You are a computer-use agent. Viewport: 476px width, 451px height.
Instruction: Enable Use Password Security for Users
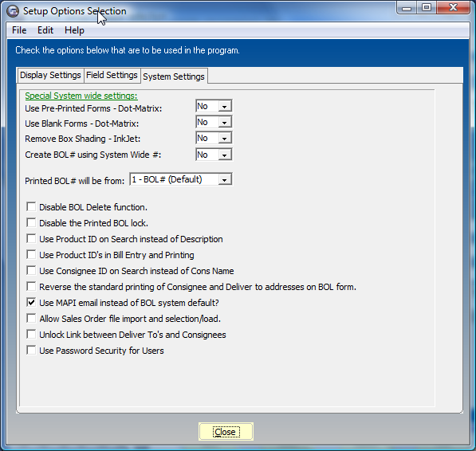(31, 351)
